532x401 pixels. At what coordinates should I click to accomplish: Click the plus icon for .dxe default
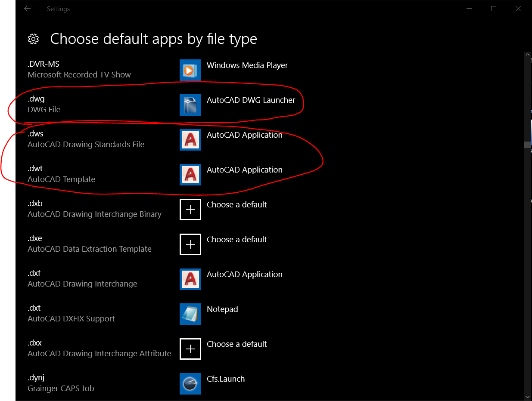[190, 244]
